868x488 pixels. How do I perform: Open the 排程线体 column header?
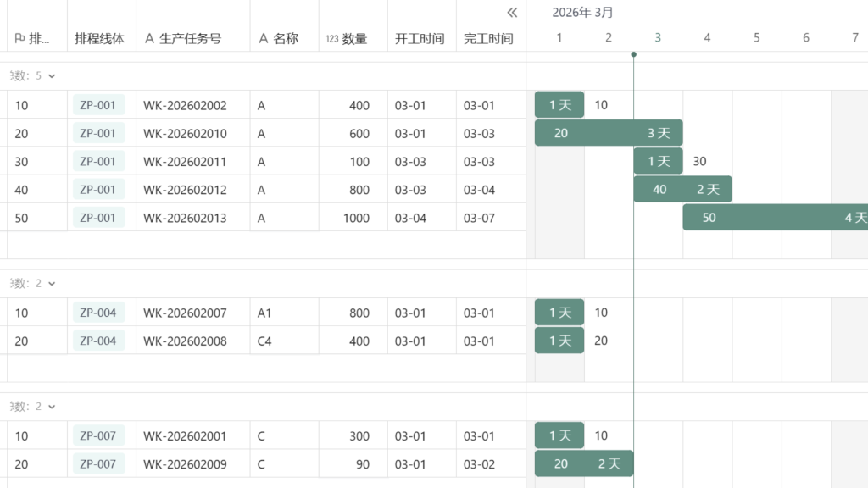tap(102, 38)
